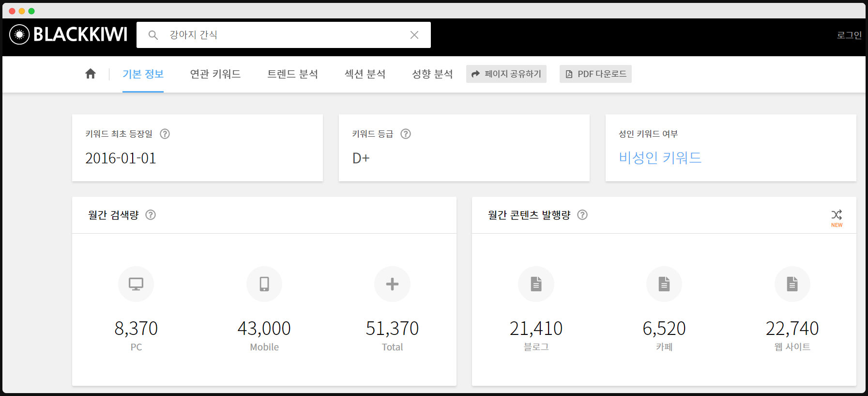Open help icon beside 키워드 등급
868x396 pixels.
[x=406, y=134]
